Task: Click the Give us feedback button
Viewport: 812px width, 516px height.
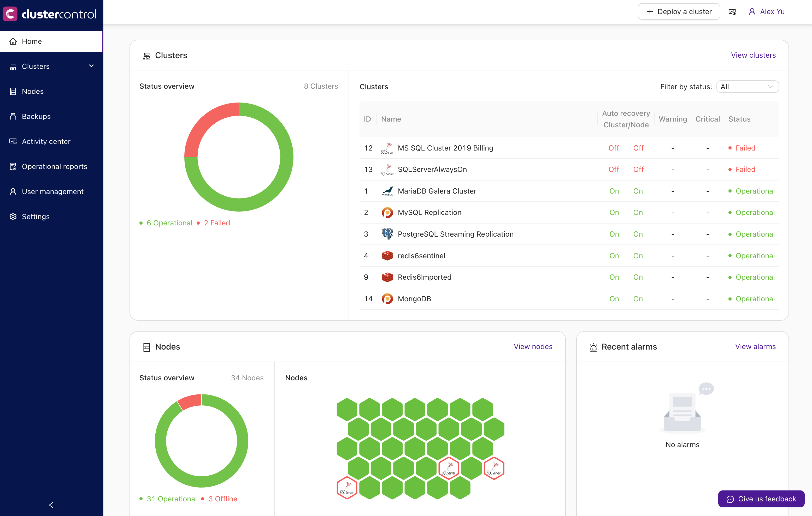Action: pyautogui.click(x=761, y=499)
